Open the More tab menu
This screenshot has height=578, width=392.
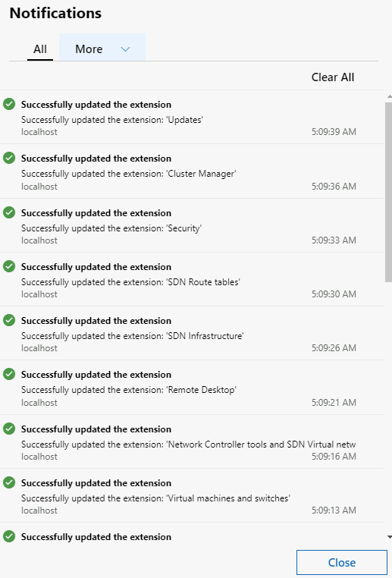(x=102, y=48)
